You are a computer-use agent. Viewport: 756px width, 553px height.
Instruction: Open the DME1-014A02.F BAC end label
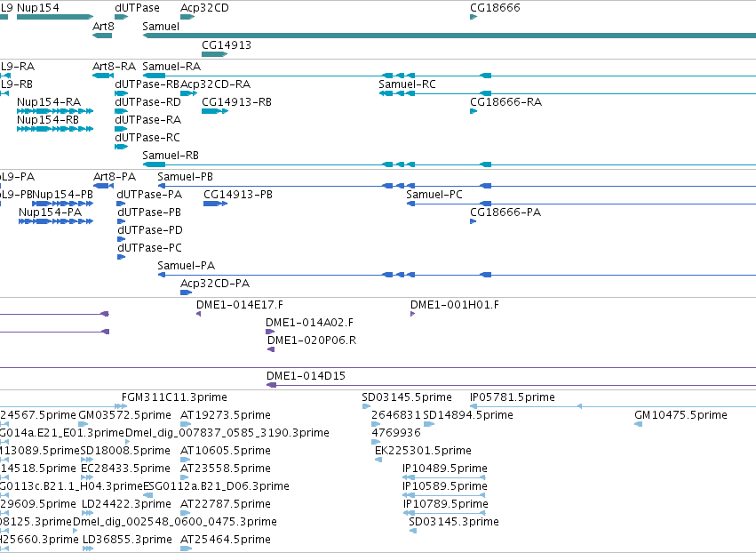309,323
